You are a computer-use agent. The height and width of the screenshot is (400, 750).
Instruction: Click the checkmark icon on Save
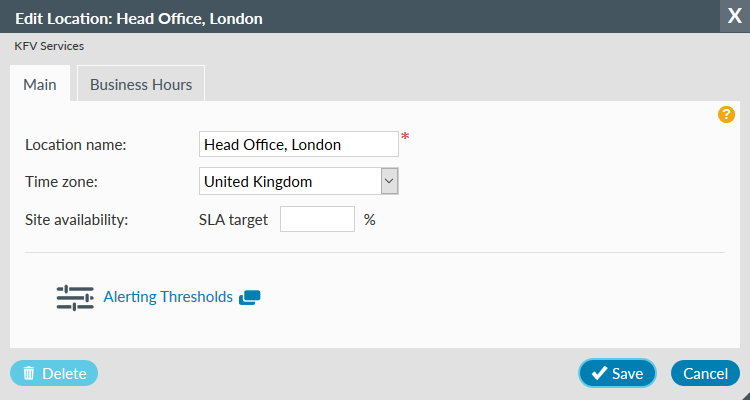[598, 373]
